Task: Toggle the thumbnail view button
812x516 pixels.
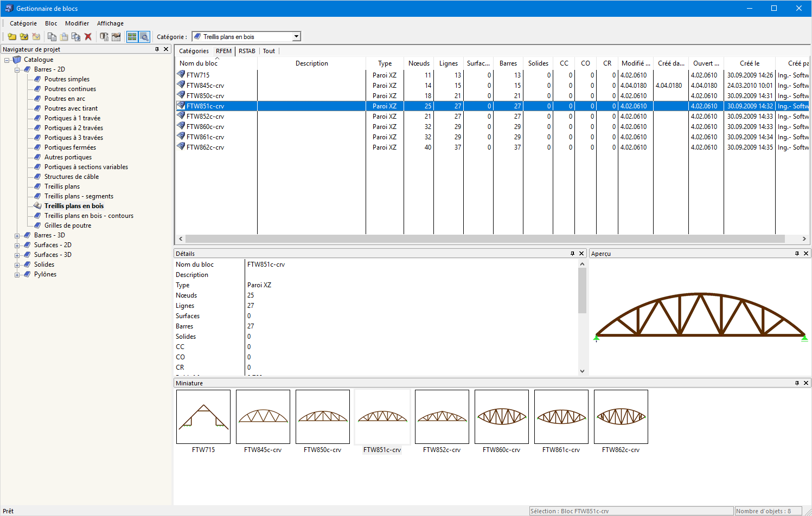Action: [x=132, y=37]
